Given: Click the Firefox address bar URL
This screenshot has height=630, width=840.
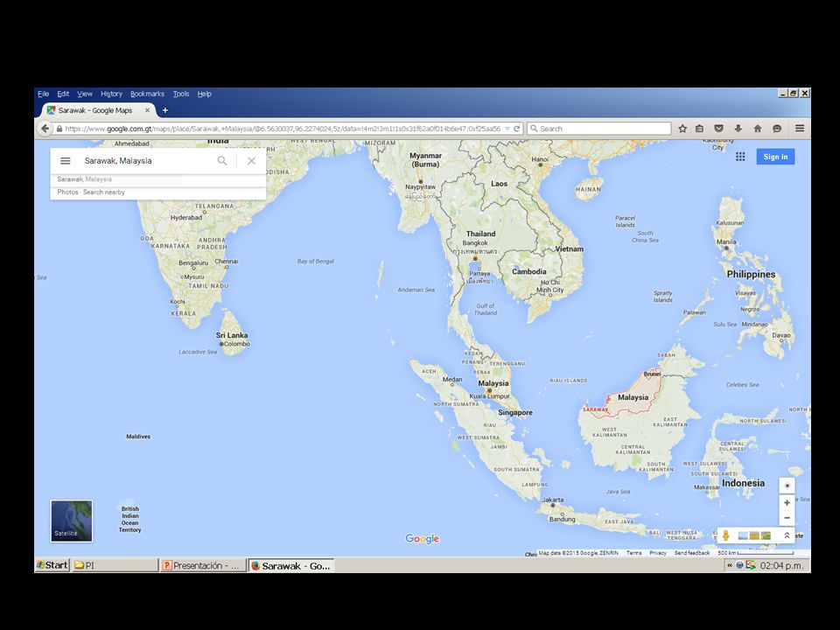Looking at the screenshot, I should pyautogui.click(x=283, y=129).
